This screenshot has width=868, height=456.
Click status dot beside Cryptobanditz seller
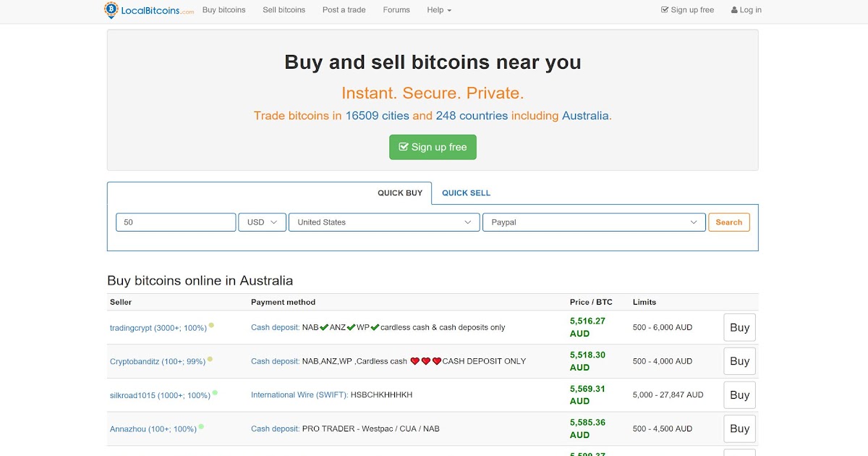[210, 359]
